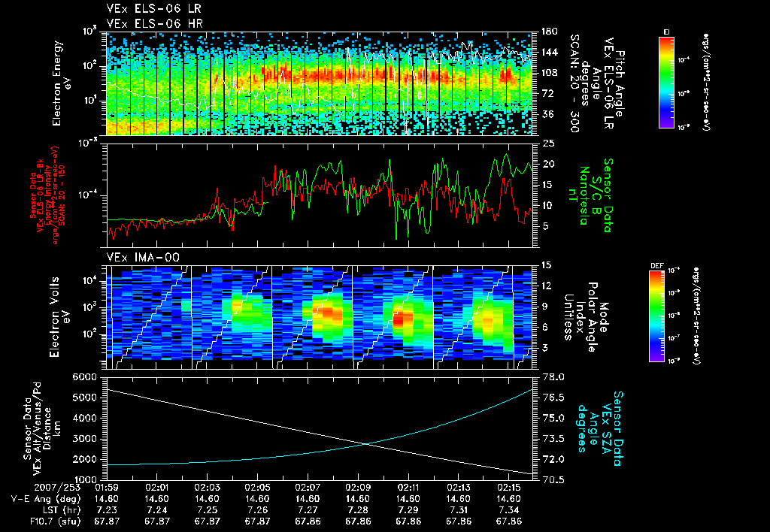Click the '2007/253' date label
The image size is (770, 532).
pos(57,488)
